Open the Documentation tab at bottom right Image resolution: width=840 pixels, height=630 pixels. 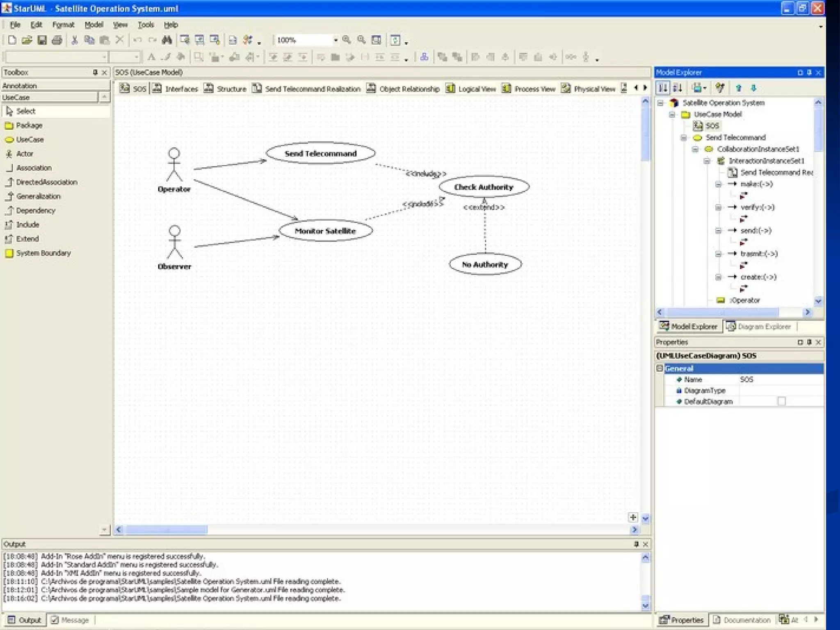coord(742,620)
